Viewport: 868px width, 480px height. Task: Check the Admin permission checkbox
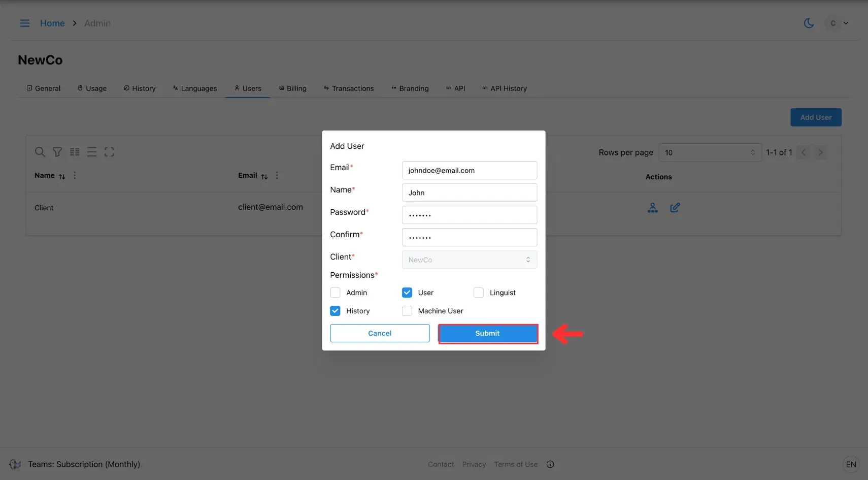(335, 293)
